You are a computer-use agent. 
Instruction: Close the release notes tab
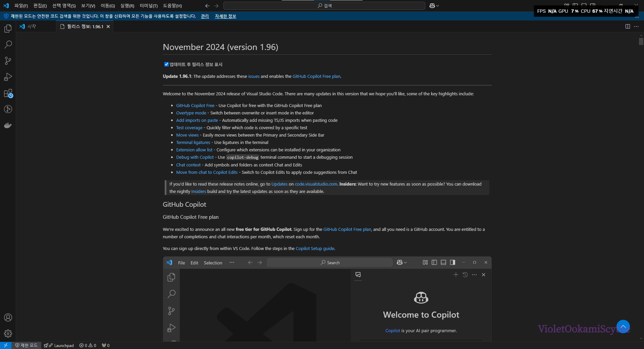point(108,27)
